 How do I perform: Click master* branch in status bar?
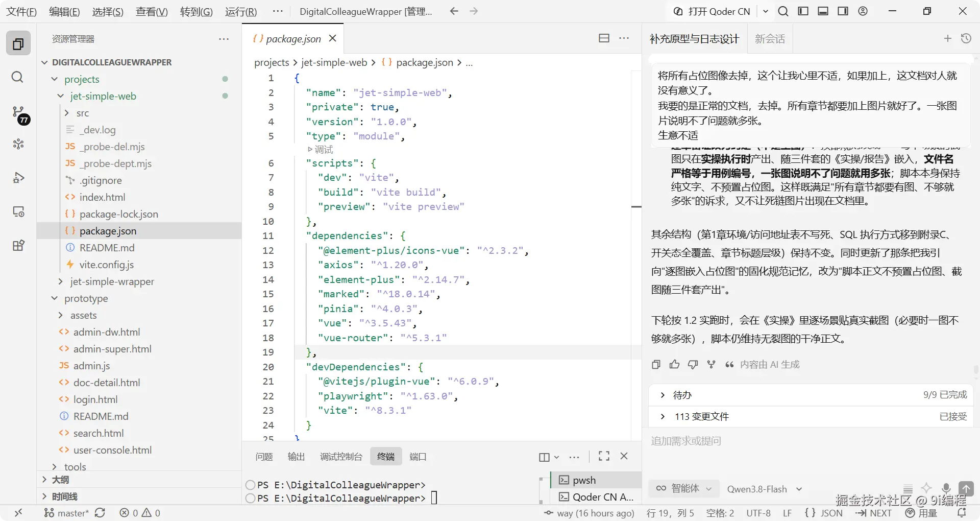tap(66, 513)
